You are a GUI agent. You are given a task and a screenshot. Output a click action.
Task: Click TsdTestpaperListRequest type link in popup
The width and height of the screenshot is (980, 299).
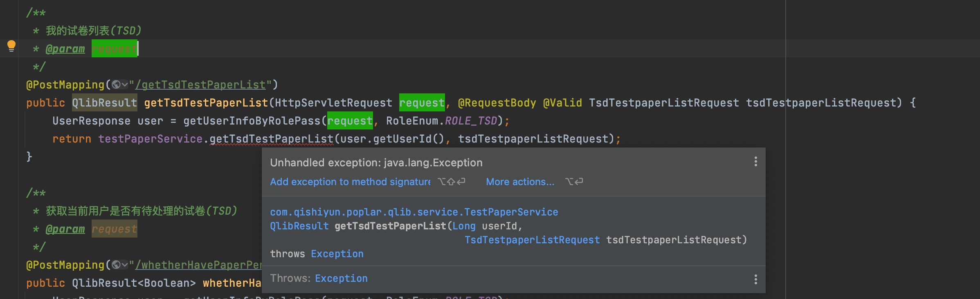pyautogui.click(x=532, y=240)
